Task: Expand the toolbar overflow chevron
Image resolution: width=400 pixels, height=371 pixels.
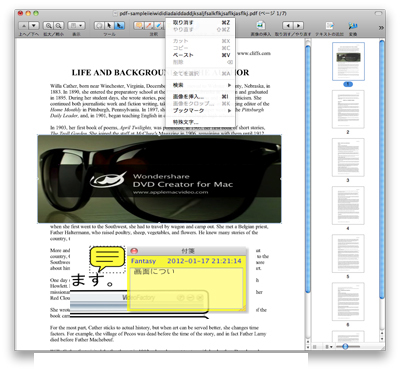Action: (381, 28)
